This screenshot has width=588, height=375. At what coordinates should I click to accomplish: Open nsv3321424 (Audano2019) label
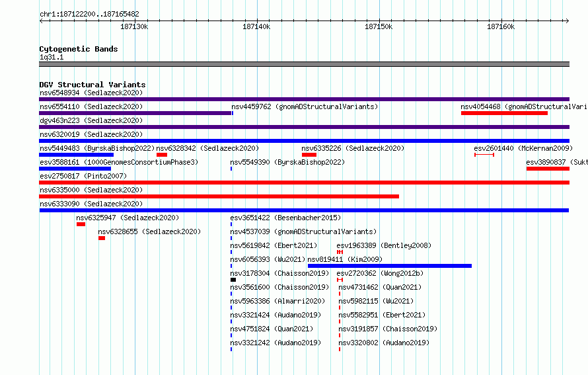click(276, 315)
